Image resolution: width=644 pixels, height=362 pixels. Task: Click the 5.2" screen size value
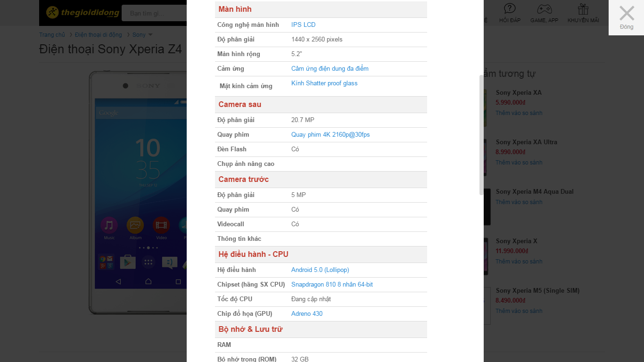click(x=297, y=54)
